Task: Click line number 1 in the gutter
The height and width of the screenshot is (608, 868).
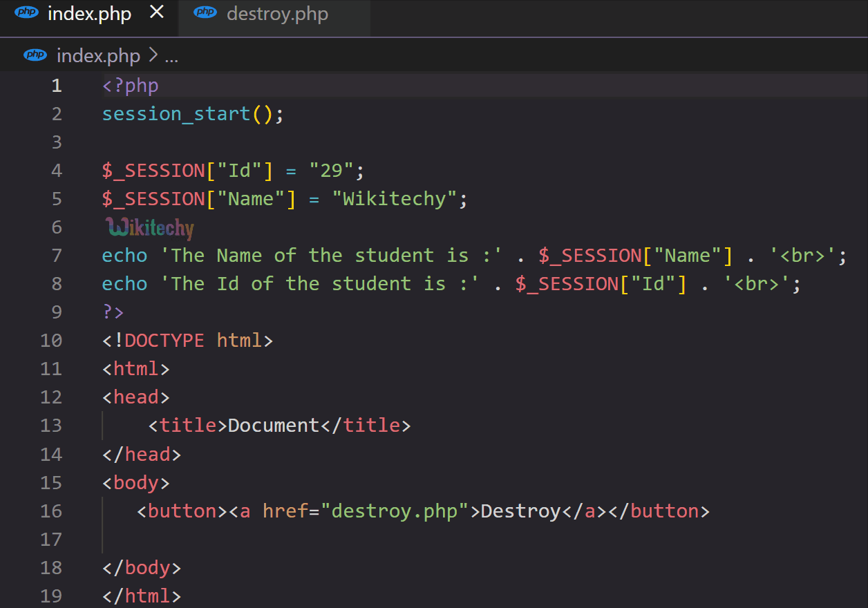Action: (x=56, y=85)
